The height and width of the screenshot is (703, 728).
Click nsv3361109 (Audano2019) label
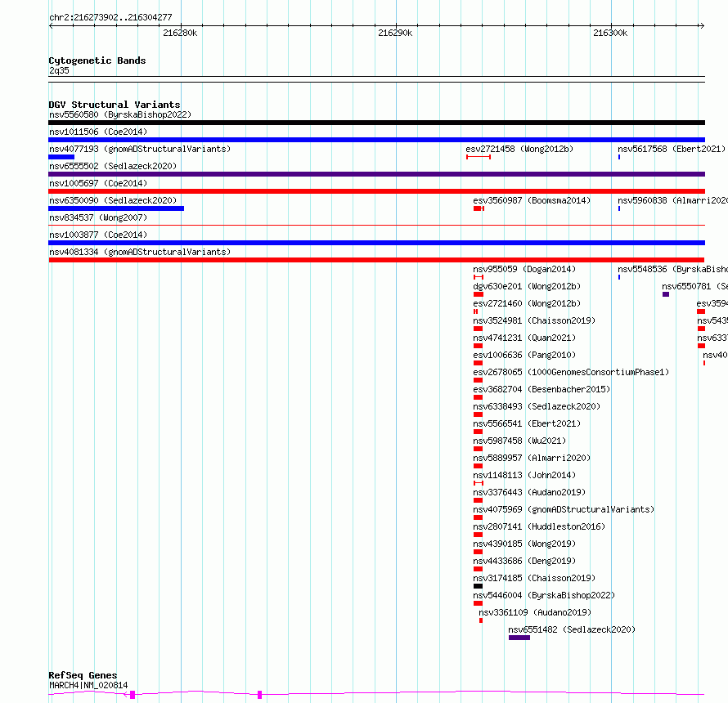tap(535, 612)
